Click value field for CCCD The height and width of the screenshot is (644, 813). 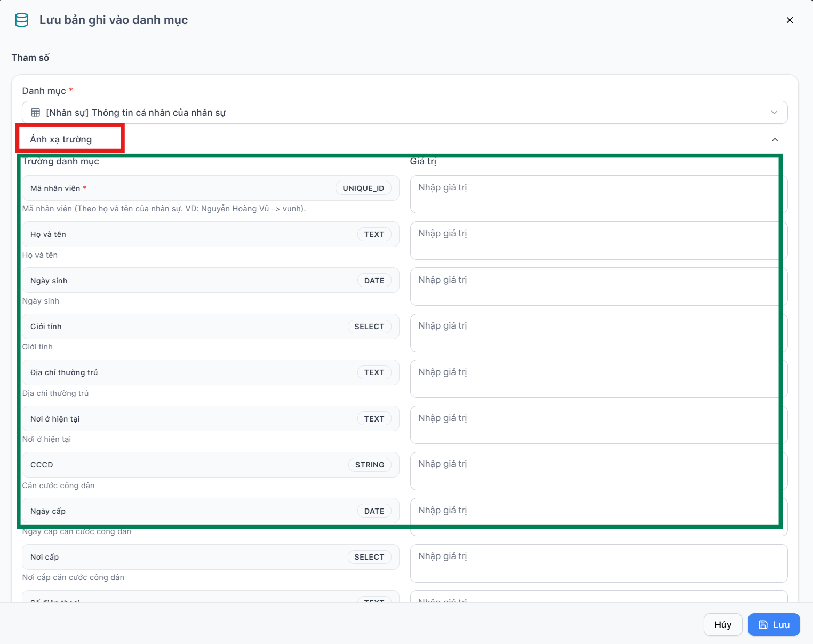(599, 471)
